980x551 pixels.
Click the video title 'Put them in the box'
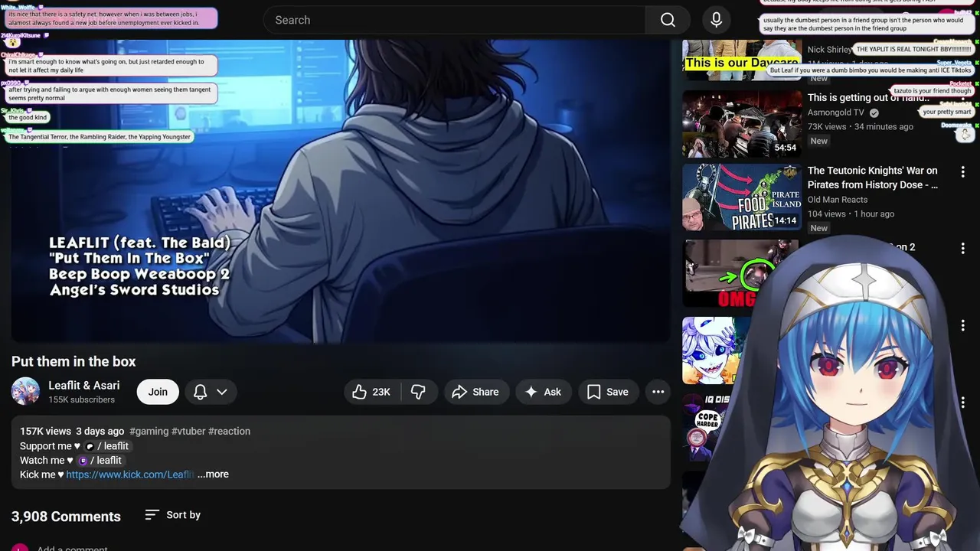(73, 361)
